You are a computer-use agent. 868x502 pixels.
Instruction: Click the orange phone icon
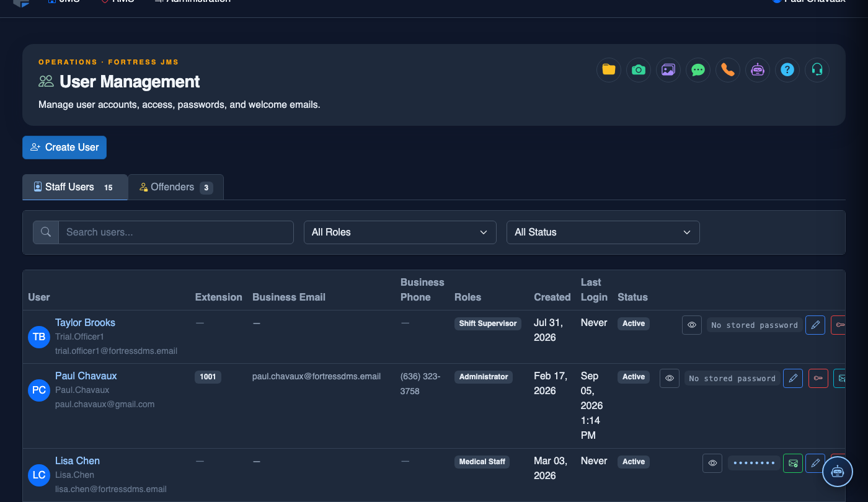pos(728,70)
